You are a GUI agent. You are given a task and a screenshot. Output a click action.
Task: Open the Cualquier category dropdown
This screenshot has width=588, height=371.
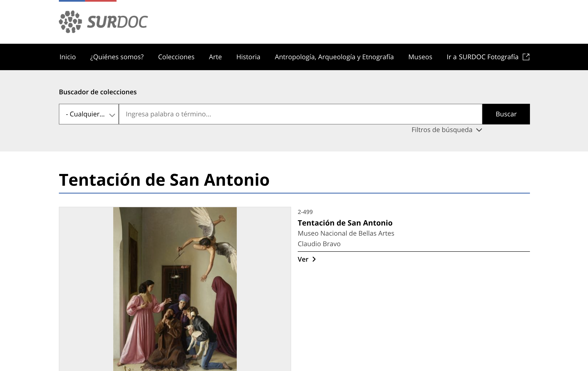(x=89, y=114)
